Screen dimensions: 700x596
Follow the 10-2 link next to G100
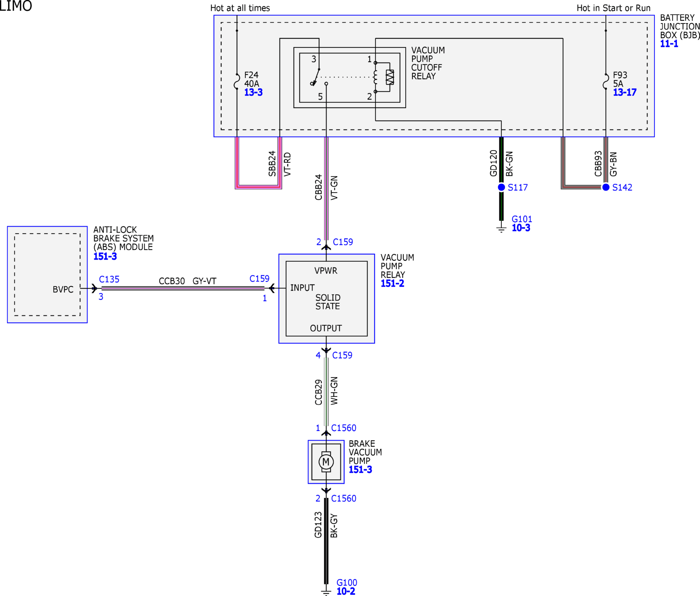coord(346,591)
